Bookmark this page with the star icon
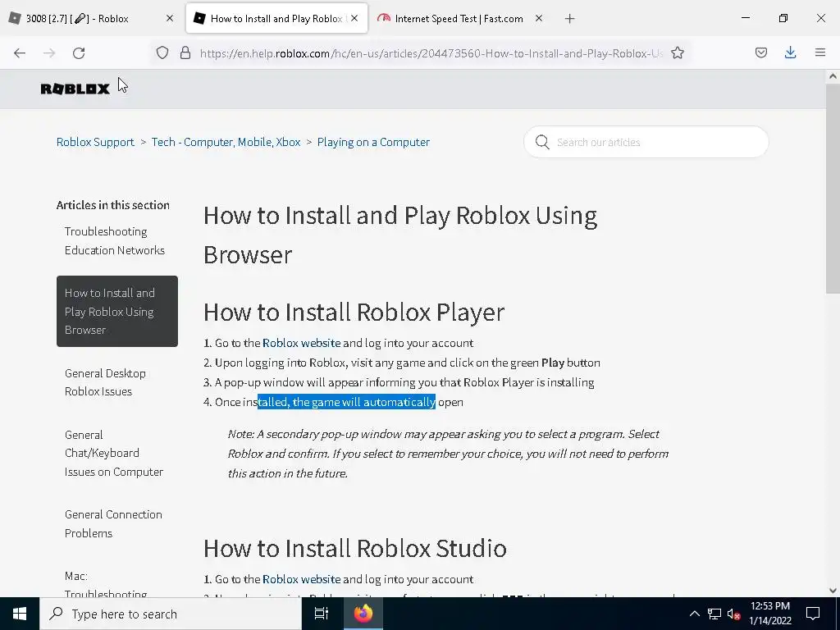The width and height of the screenshot is (840, 630). 677,53
